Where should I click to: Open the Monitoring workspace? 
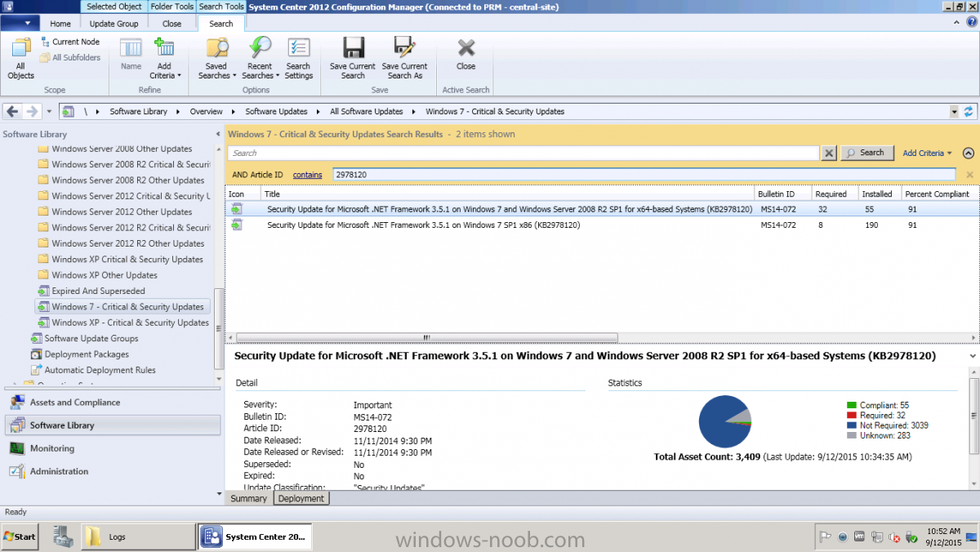coord(112,448)
